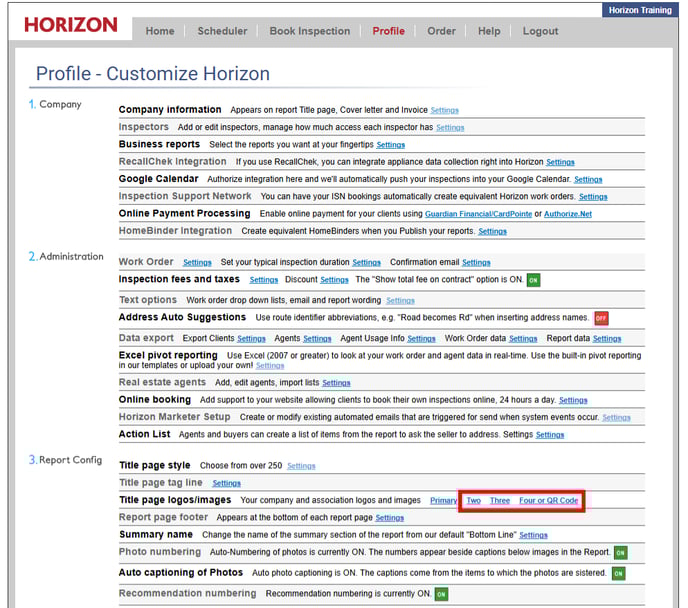This screenshot has height=608, width=688.
Task: Select the Four or QR Code logo link
Action: click(549, 500)
